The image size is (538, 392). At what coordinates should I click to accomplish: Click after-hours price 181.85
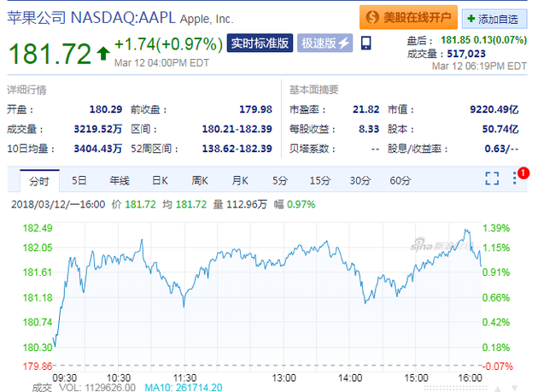[x=455, y=40]
